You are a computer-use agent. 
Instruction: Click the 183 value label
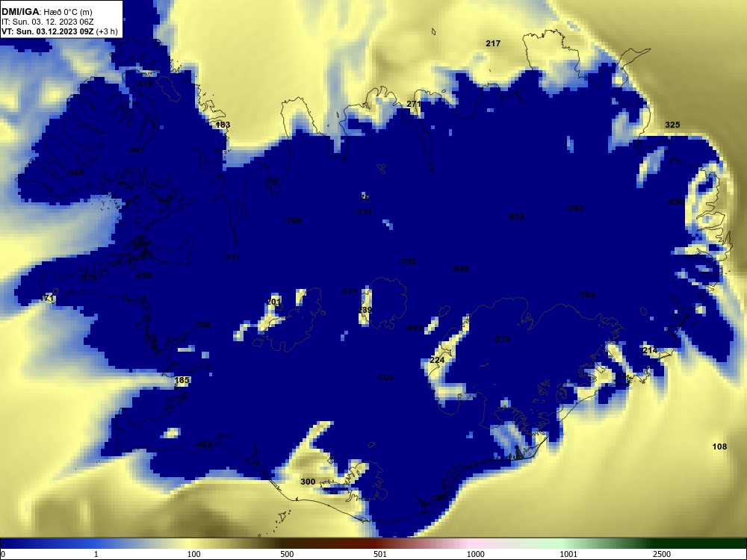223,125
